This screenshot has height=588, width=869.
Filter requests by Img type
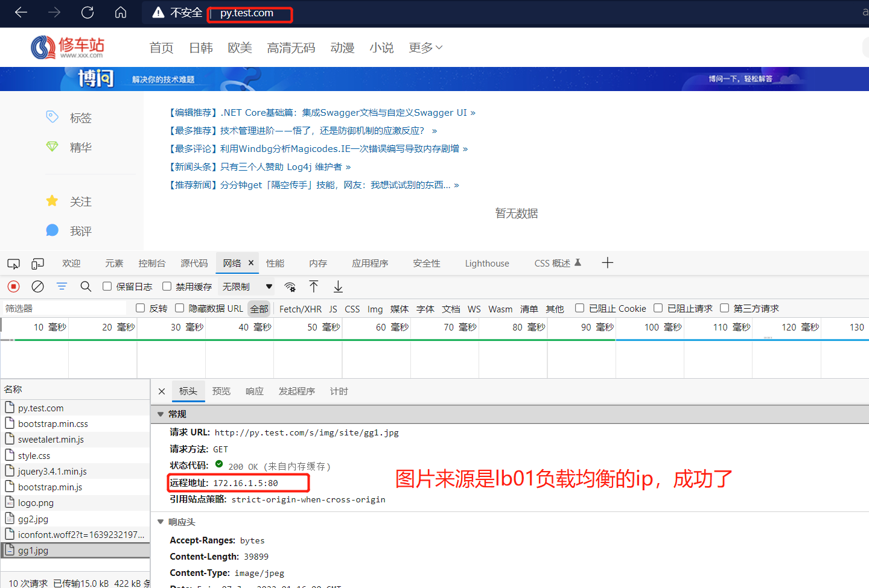pos(375,309)
